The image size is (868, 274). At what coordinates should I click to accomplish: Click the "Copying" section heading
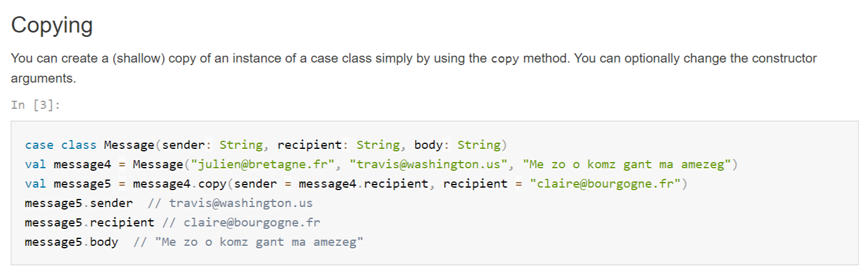pyautogui.click(x=52, y=26)
